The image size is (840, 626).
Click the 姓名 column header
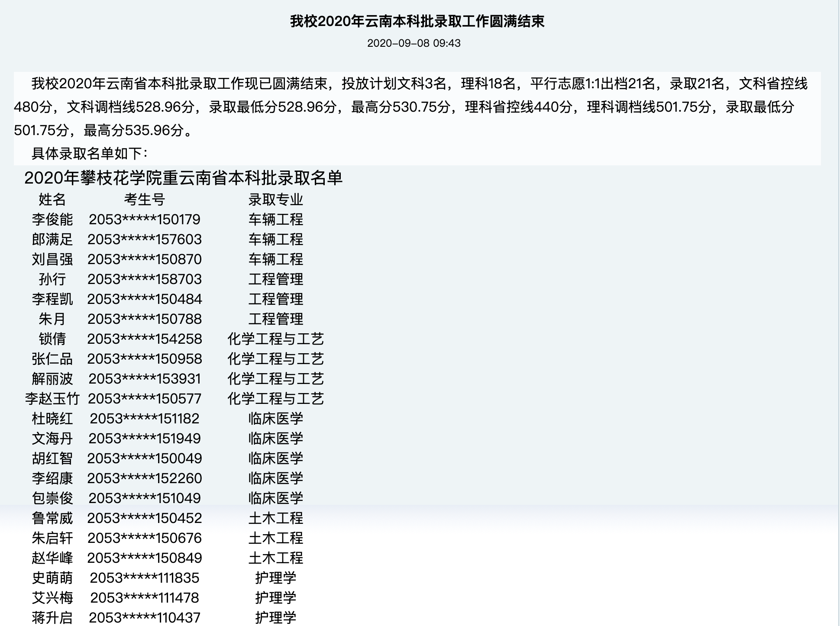pos(52,200)
